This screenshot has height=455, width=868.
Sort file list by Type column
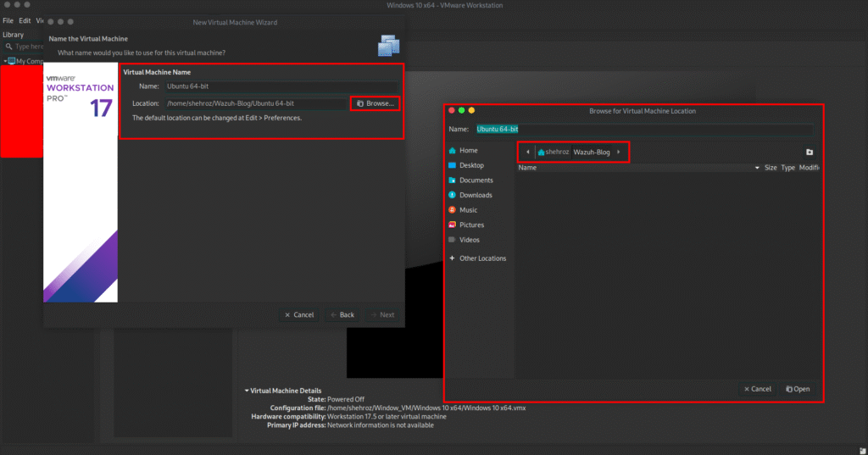tap(787, 168)
